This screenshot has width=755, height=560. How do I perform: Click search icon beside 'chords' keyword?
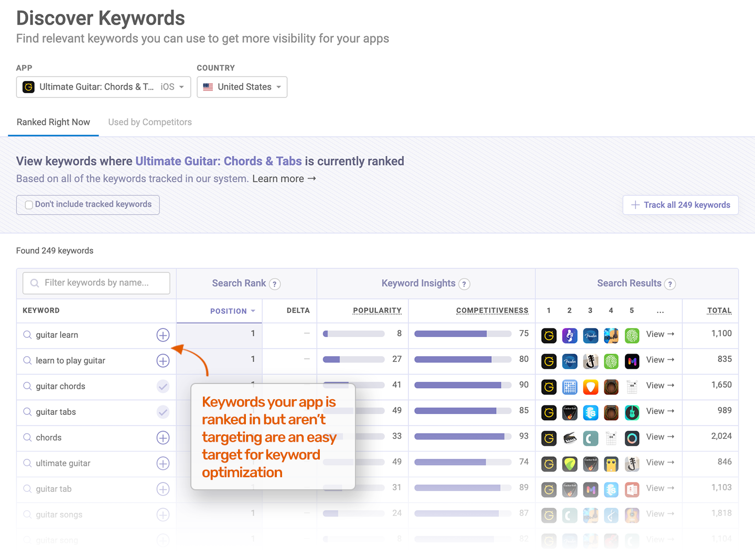(27, 437)
